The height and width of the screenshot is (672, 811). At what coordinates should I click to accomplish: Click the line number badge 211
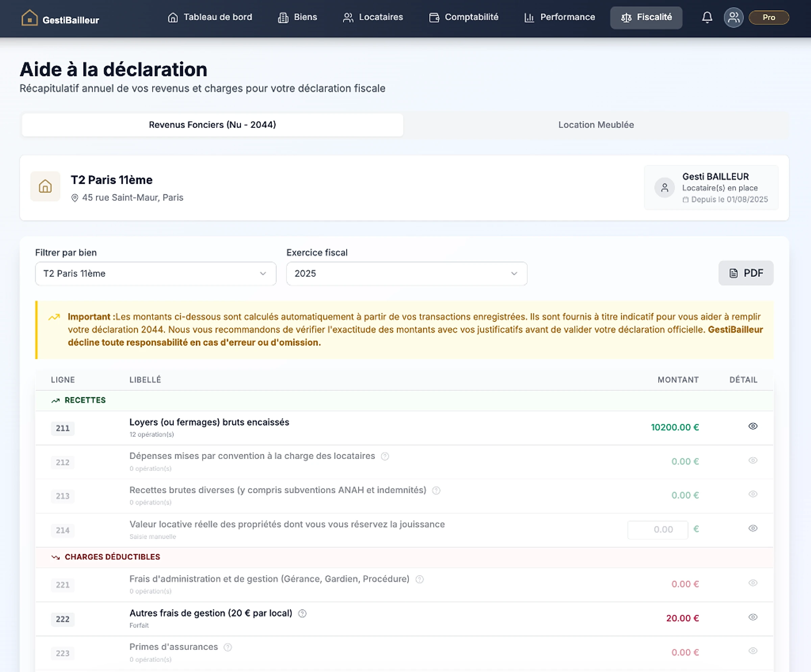click(x=63, y=428)
